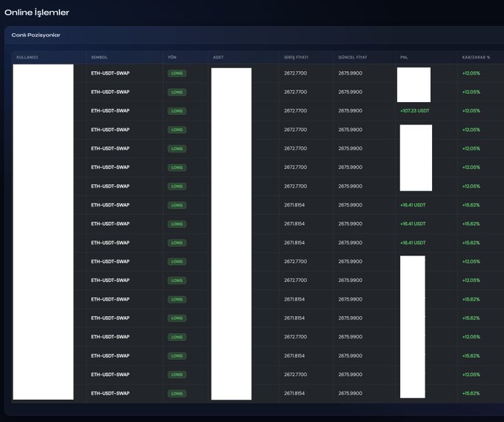Click the LONG badge in the +107.23 USDT row

(x=177, y=111)
